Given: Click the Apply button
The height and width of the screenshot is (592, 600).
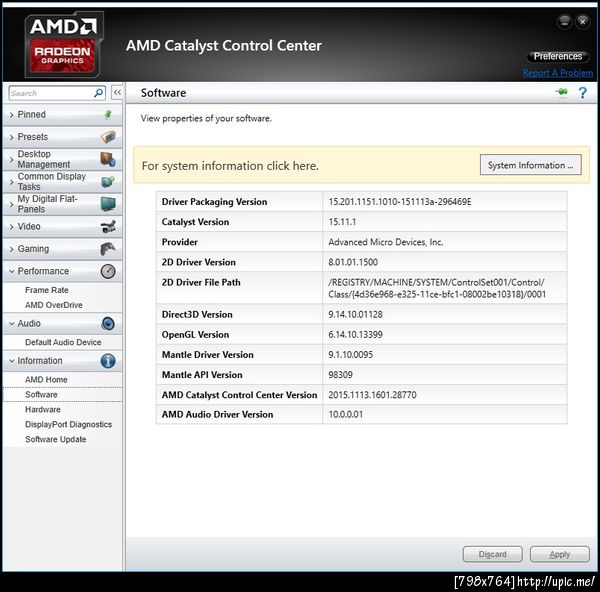Looking at the screenshot, I should [x=559, y=554].
